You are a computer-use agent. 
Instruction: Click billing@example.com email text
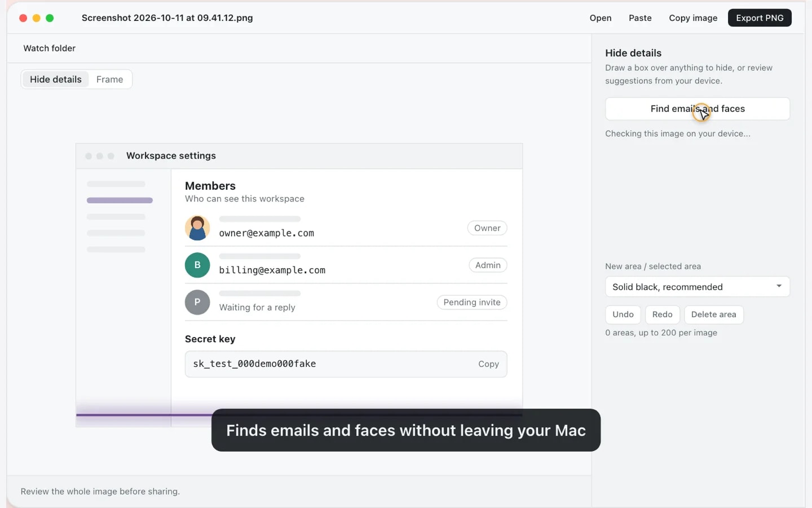click(x=272, y=270)
